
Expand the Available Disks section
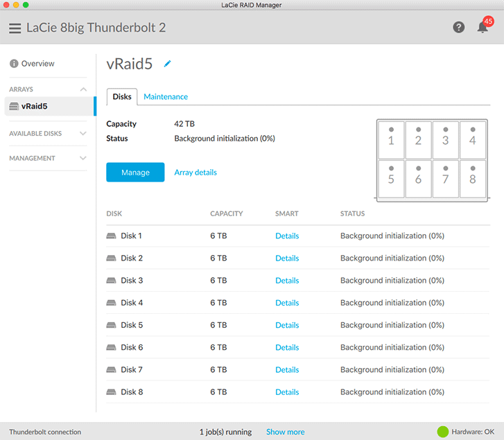click(x=48, y=133)
